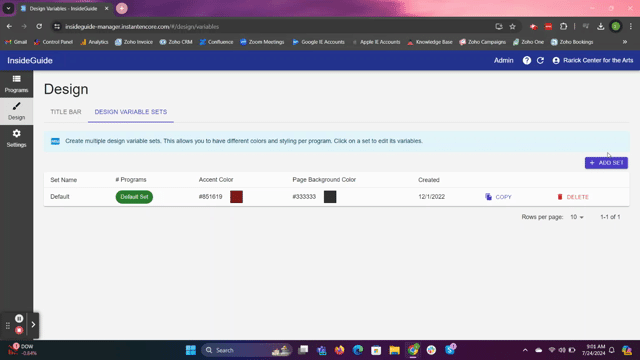
Task: Show hidden system tray icons
Action: (525, 350)
